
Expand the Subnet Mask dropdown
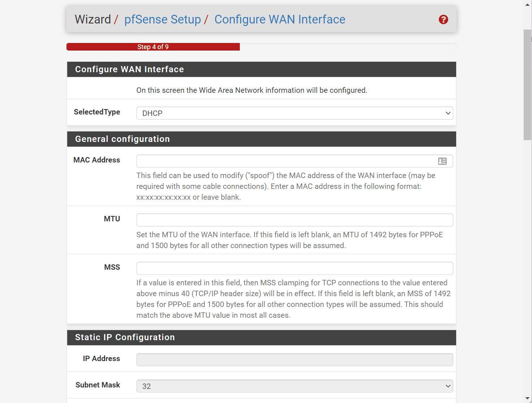(x=294, y=386)
